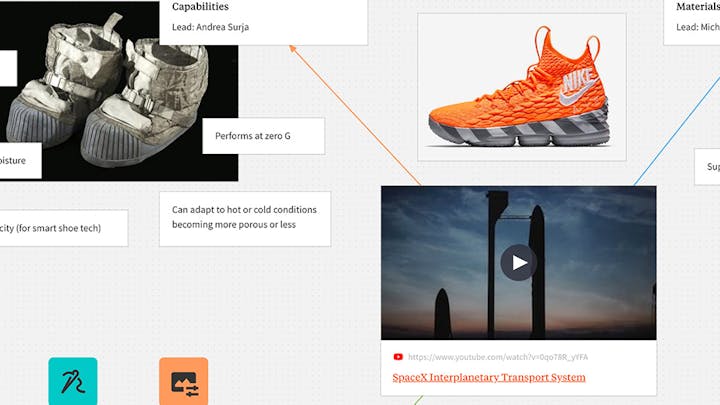Open the teal needle-and-thread icon

73,381
